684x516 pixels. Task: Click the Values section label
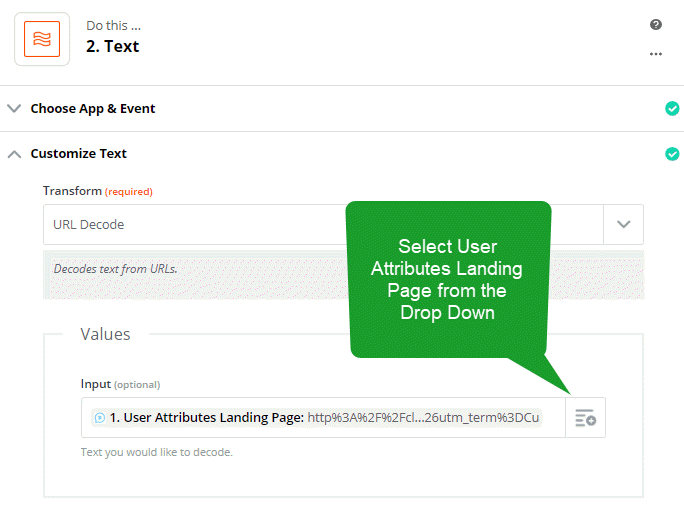click(x=105, y=334)
